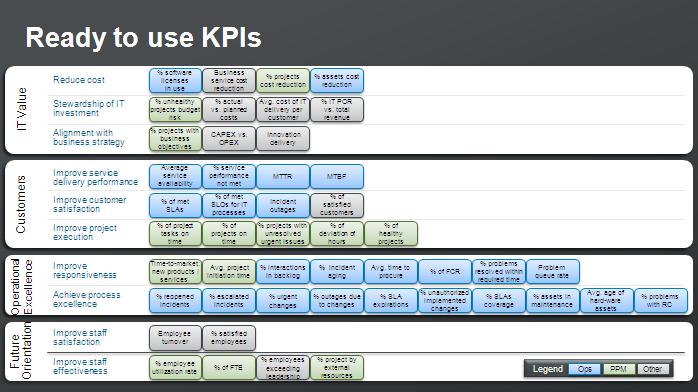This screenshot has width=698, height=392.
Task: Open the 'Employee turnover' KPI box
Action: click(x=175, y=338)
